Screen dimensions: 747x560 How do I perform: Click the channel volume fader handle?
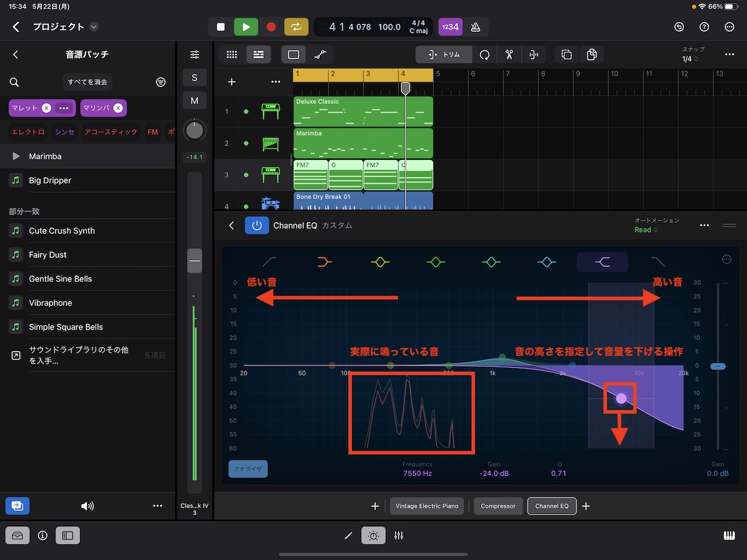point(194,260)
